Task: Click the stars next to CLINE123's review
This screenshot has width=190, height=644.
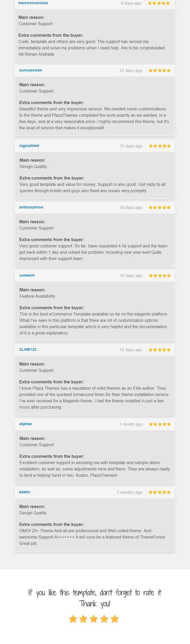Action: pos(159,350)
